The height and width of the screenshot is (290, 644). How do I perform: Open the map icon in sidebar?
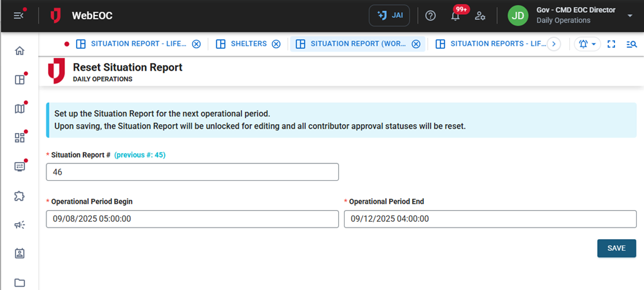[19, 109]
